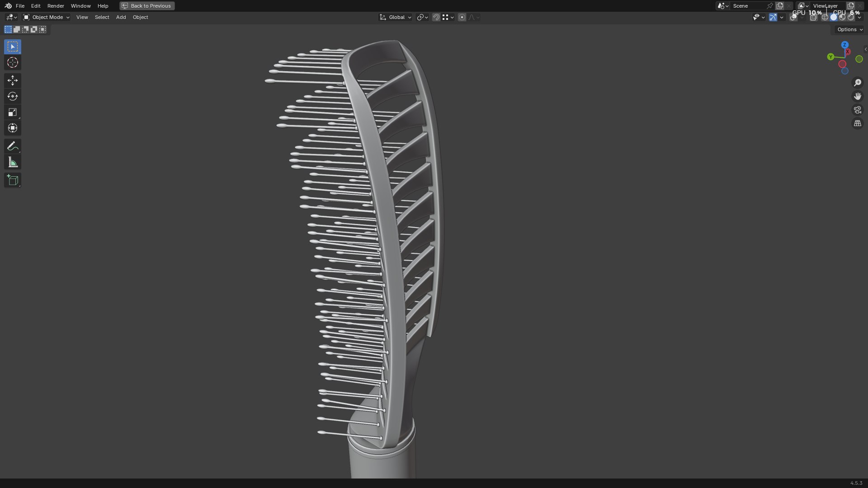Switch perspective/orthographic grid icon
Screen dimensions: 868x488
click(x=858, y=123)
